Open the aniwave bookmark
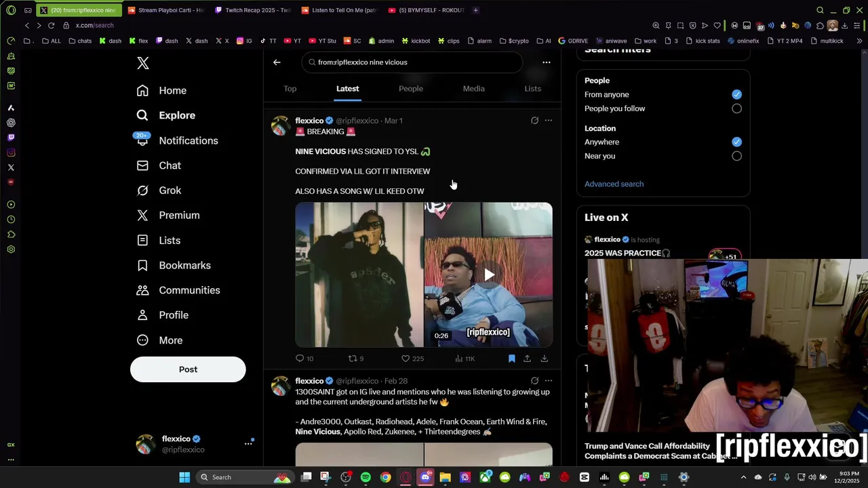The height and width of the screenshot is (488, 868). tap(612, 41)
